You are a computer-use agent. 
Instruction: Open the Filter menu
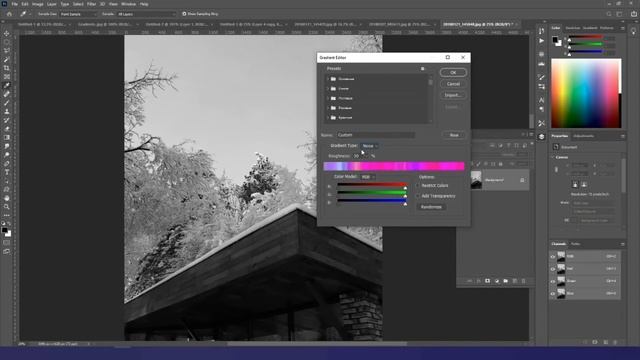(x=91, y=4)
